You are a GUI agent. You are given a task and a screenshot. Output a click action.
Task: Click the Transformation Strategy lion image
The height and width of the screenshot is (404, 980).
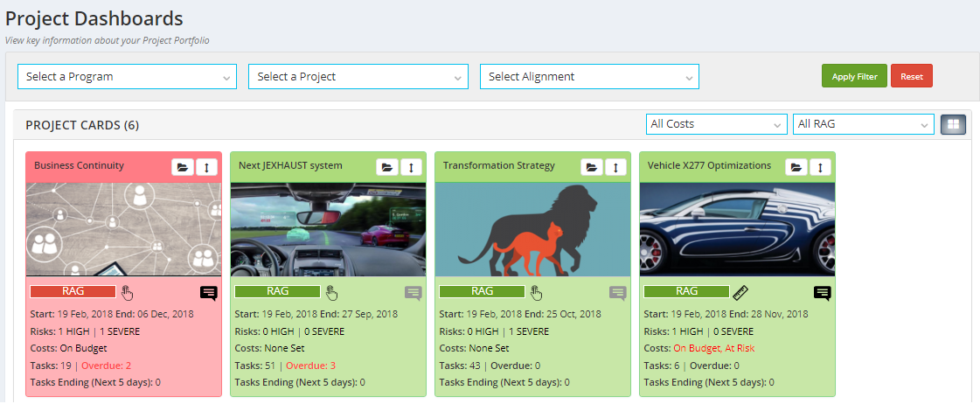click(532, 229)
